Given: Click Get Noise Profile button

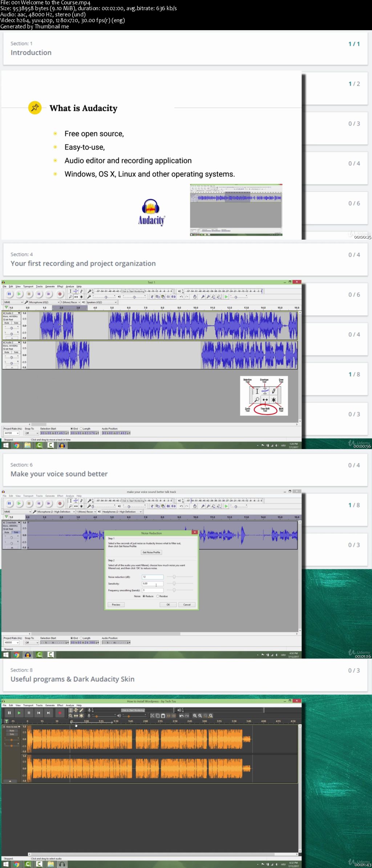Looking at the screenshot, I should 151,552.
